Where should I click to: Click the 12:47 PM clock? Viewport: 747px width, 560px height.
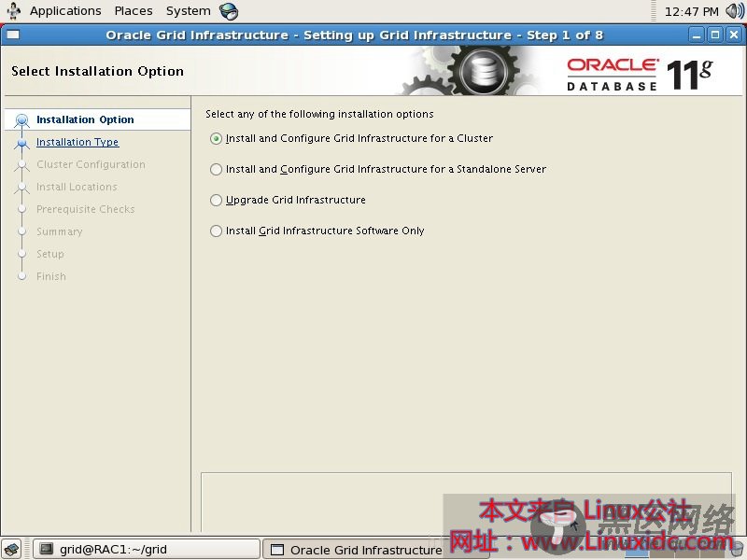pos(691,11)
